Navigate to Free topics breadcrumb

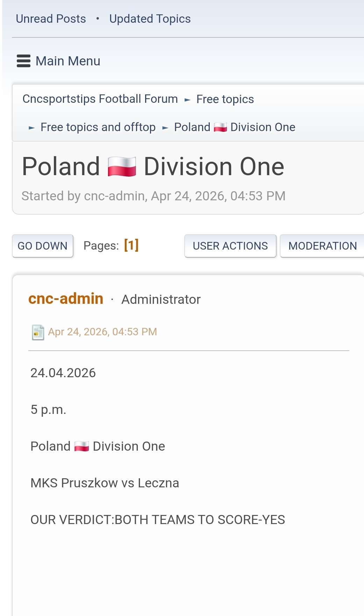coord(225,99)
